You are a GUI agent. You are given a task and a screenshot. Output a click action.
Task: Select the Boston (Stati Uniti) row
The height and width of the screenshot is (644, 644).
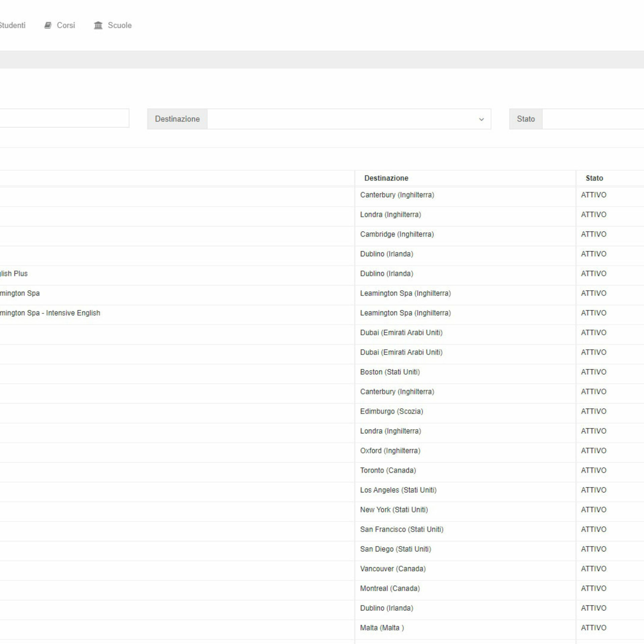click(390, 372)
